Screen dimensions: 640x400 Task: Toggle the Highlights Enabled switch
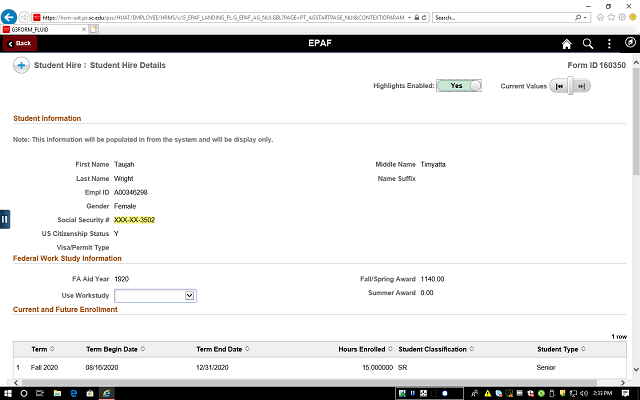[459, 86]
